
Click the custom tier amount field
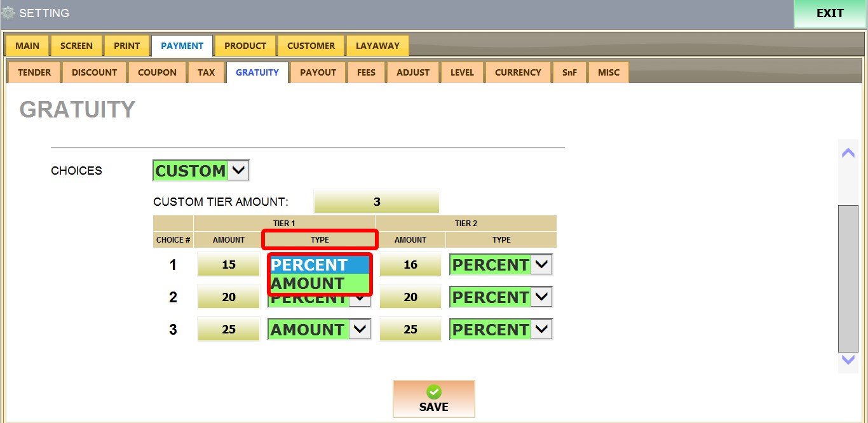pos(376,202)
